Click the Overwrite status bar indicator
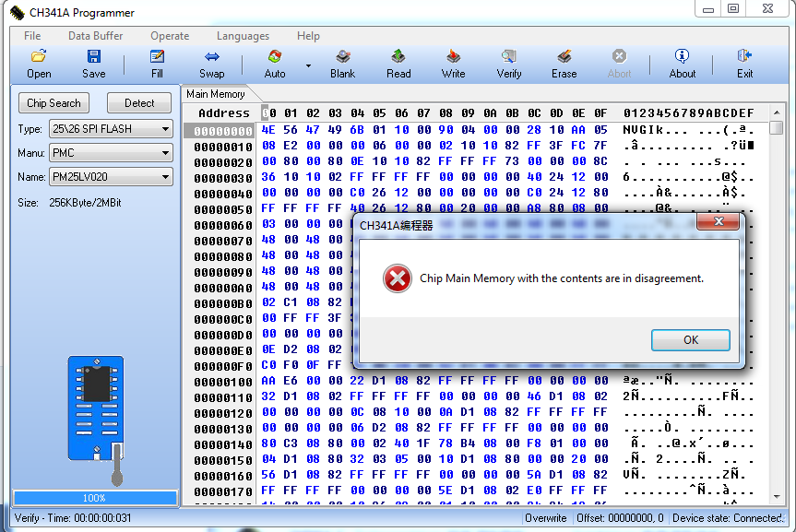The width and height of the screenshot is (796, 532). 546,518
